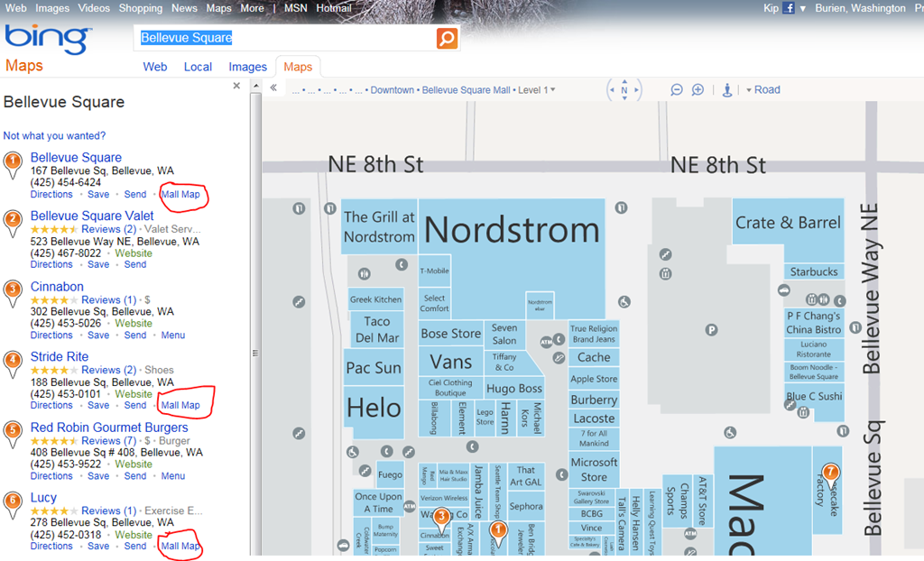
Task: Open Mall Map for Lucy listing
Action: click(180, 547)
